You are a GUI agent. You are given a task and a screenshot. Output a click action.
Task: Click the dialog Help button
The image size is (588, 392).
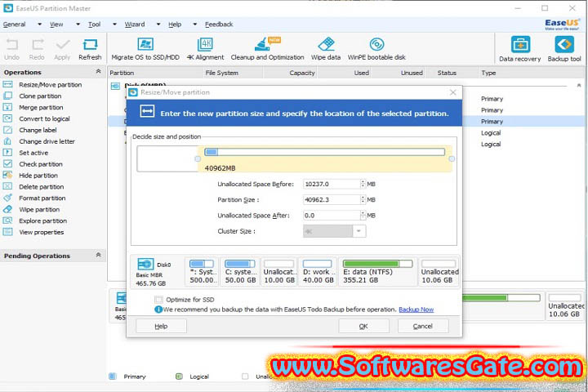[x=161, y=326]
